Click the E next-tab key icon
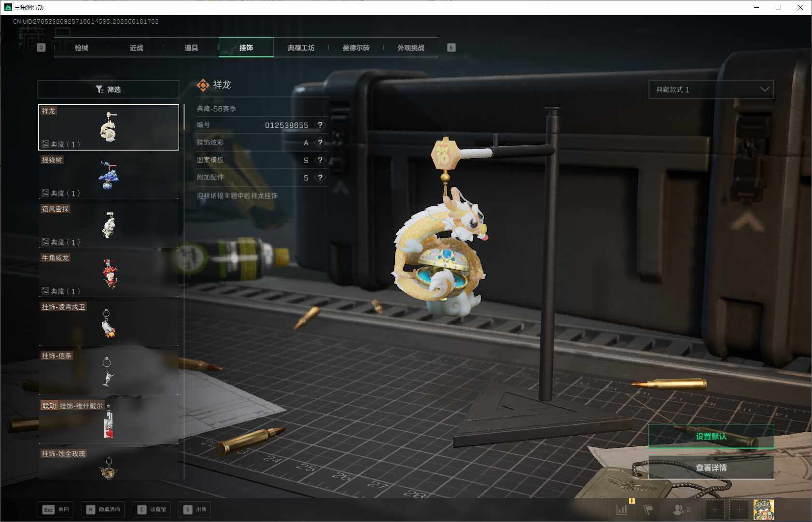 coord(451,47)
